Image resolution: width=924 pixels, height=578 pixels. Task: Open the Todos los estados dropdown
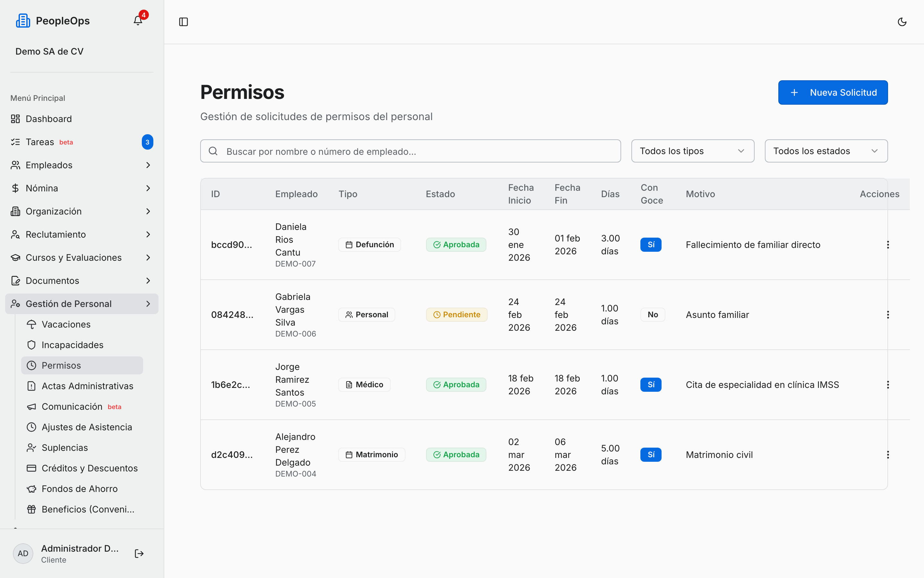tap(826, 151)
